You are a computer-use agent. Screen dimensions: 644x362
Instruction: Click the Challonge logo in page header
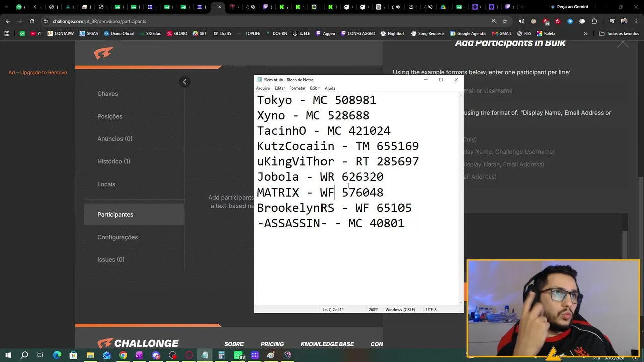(103, 53)
